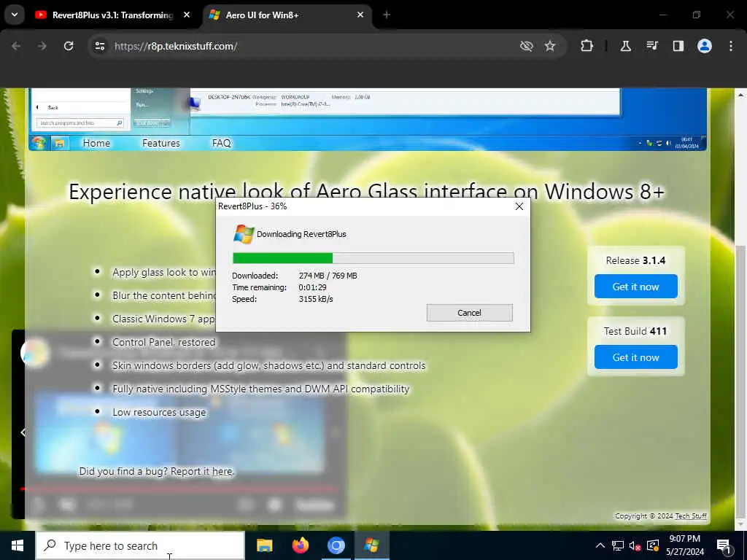
Task: Toggle the browser side panel
Action: pyautogui.click(x=678, y=46)
